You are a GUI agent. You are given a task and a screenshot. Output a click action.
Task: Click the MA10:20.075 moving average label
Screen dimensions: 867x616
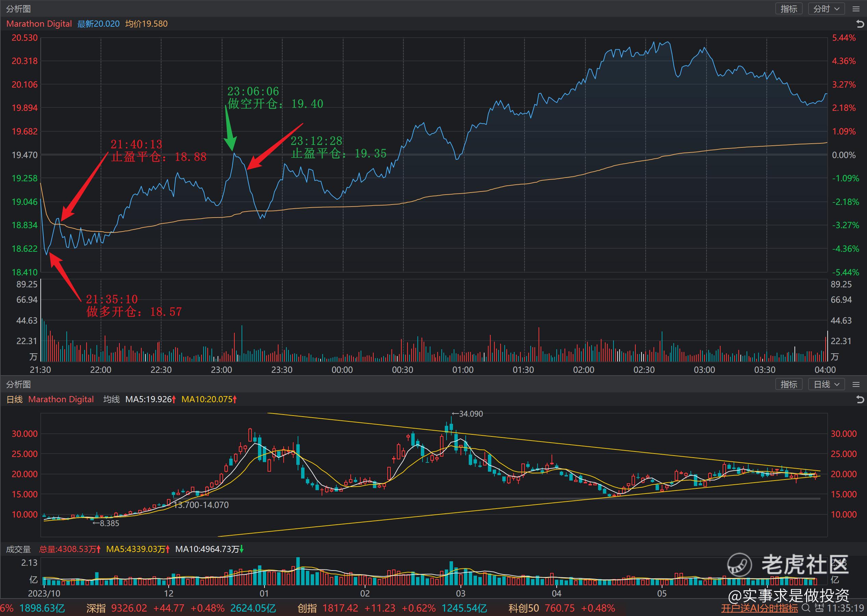(209, 399)
